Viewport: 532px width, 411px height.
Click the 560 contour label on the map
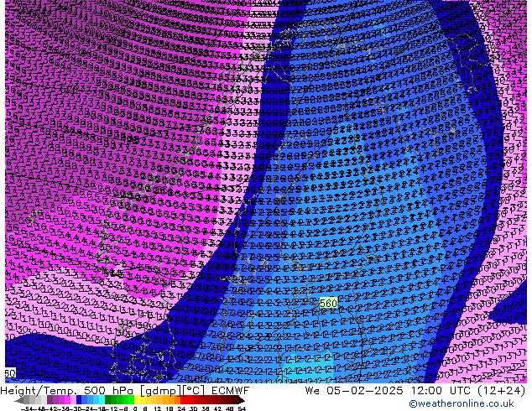click(328, 303)
